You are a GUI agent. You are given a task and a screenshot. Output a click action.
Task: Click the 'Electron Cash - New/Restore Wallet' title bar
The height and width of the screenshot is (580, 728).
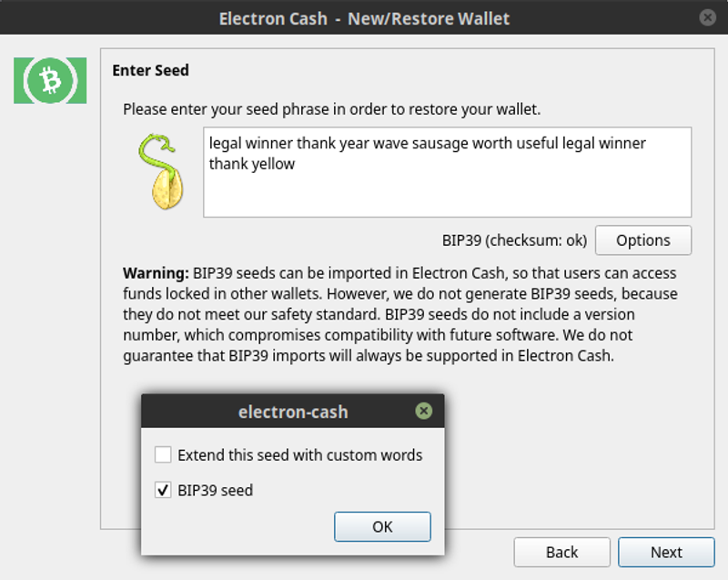click(x=364, y=18)
